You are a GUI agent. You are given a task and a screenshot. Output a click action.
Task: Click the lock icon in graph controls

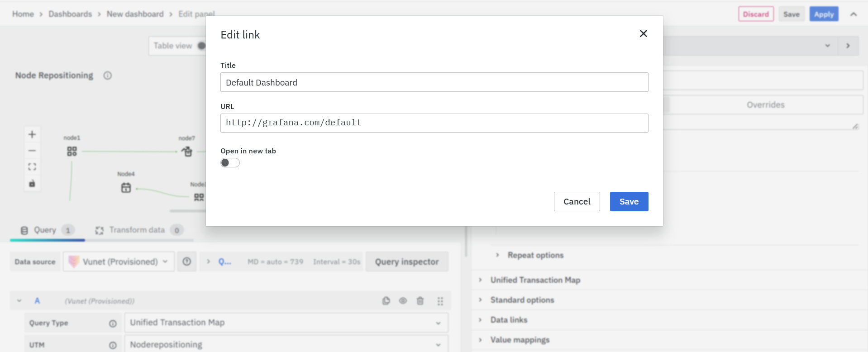point(32,183)
